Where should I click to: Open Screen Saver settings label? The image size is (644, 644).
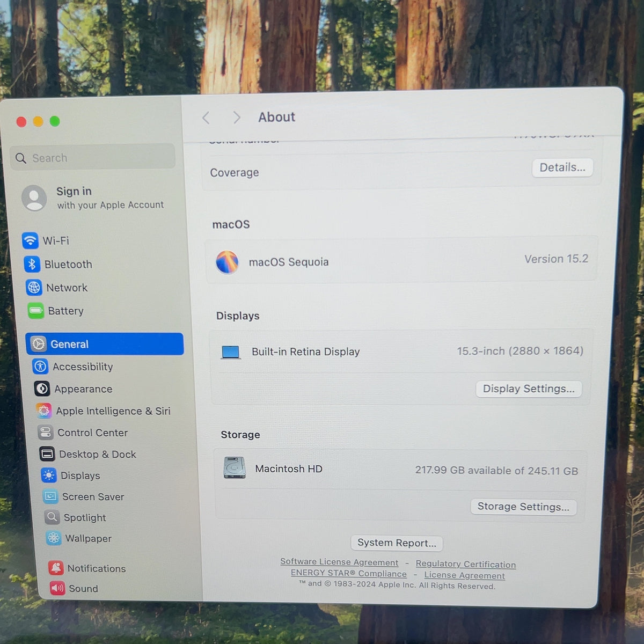(x=93, y=497)
